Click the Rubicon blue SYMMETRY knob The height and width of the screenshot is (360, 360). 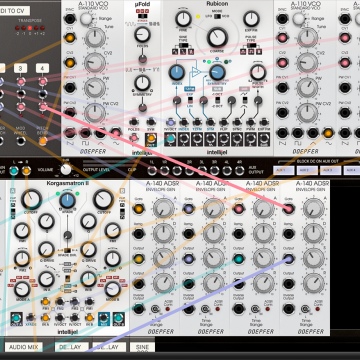click(217, 73)
